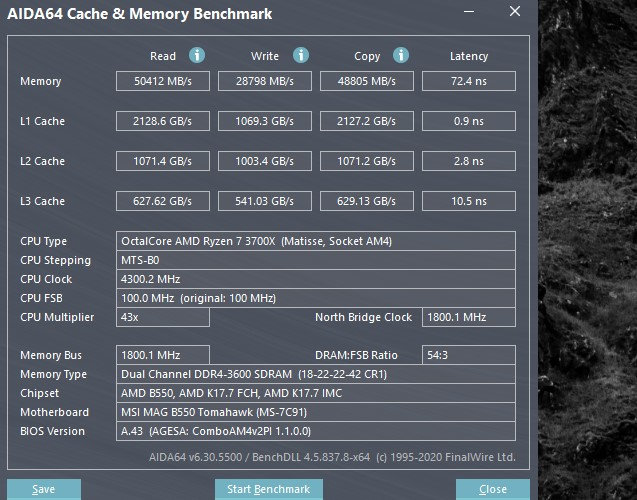Click the Motherboard field MSI MAG B550 Tomahawk
This screenshot has height=500, width=637.
(316, 412)
